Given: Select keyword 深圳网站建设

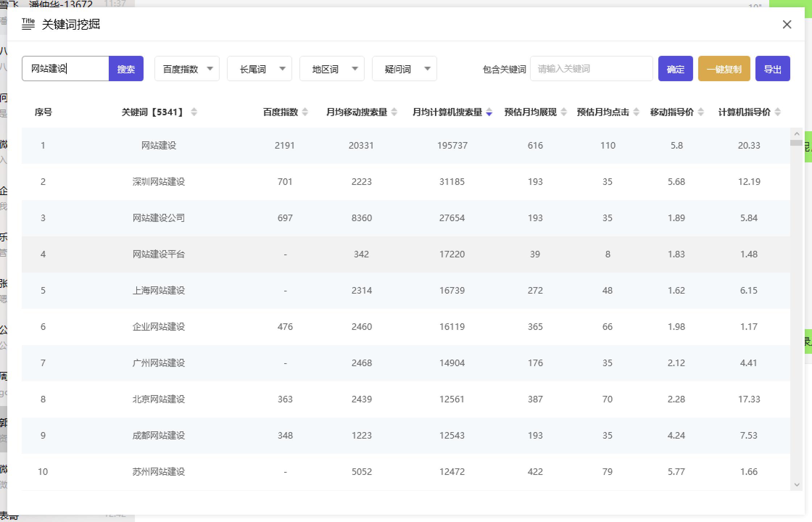Looking at the screenshot, I should pyautogui.click(x=159, y=182).
